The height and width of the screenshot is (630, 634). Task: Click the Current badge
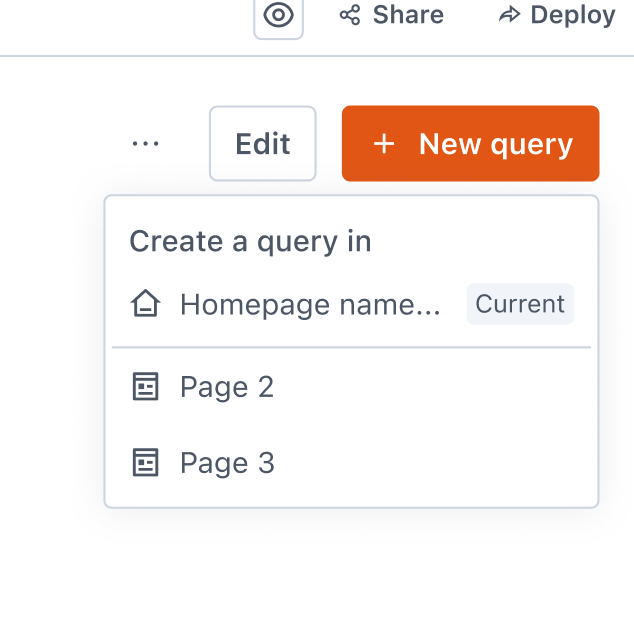[520, 304]
